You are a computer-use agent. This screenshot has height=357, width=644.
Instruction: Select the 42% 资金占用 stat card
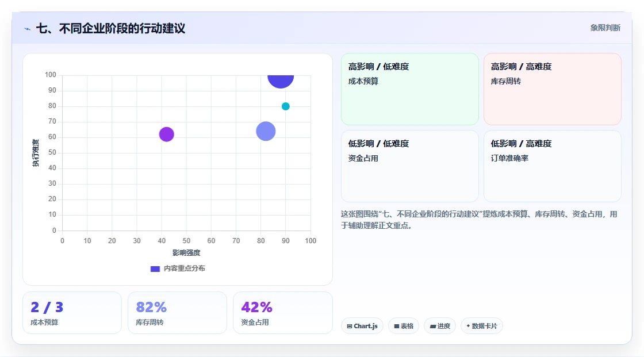[282, 313]
